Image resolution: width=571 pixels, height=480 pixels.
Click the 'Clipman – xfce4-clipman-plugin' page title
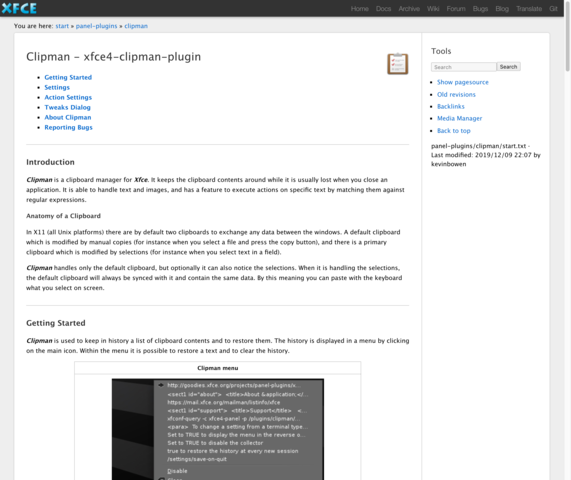tap(114, 57)
